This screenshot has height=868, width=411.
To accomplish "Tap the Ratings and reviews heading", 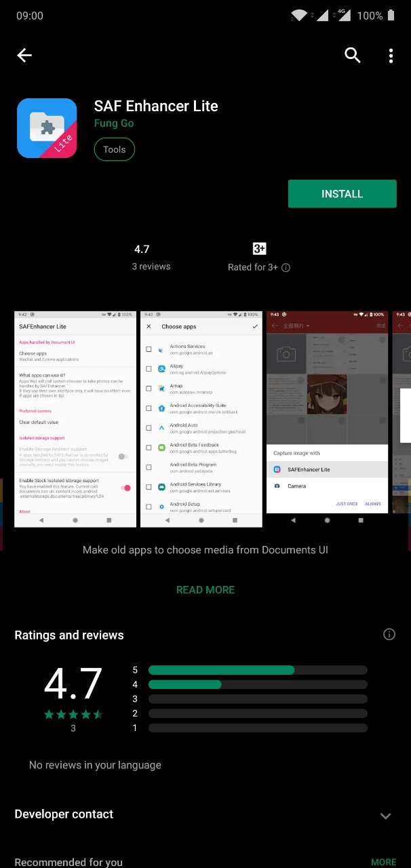I will [x=69, y=635].
